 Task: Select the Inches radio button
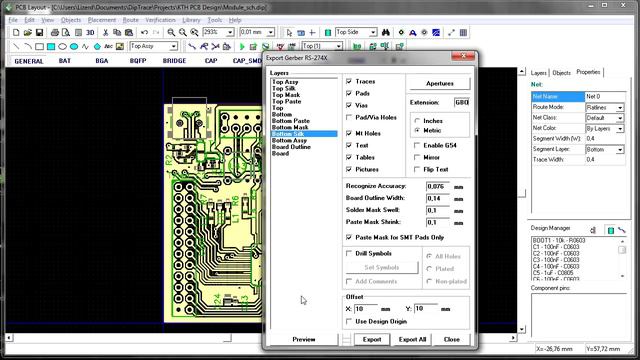point(417,121)
